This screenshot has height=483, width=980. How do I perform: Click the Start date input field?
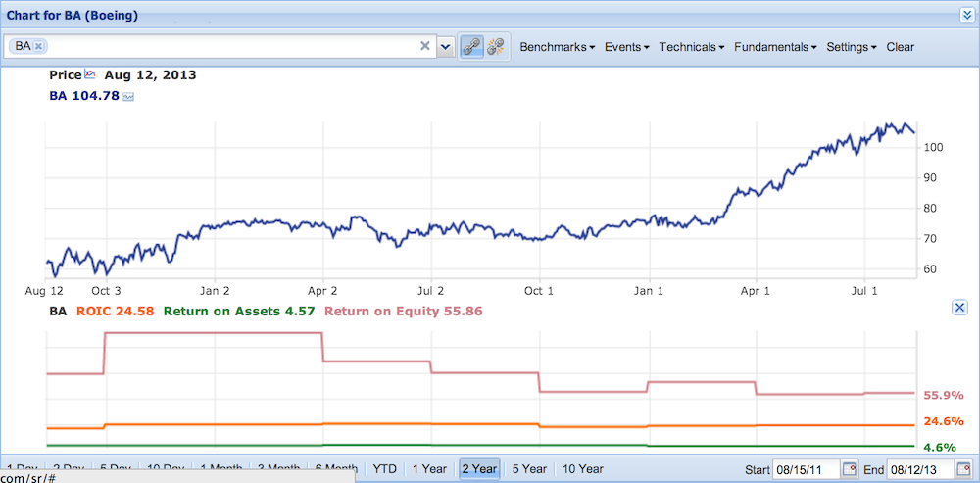[x=807, y=469]
